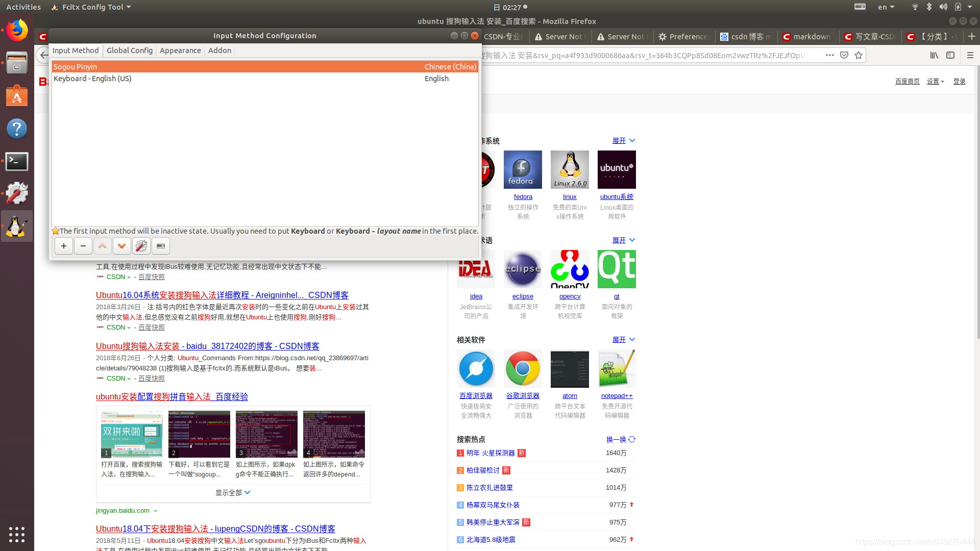
Task: Open Firefox library icon
Action: [934, 55]
